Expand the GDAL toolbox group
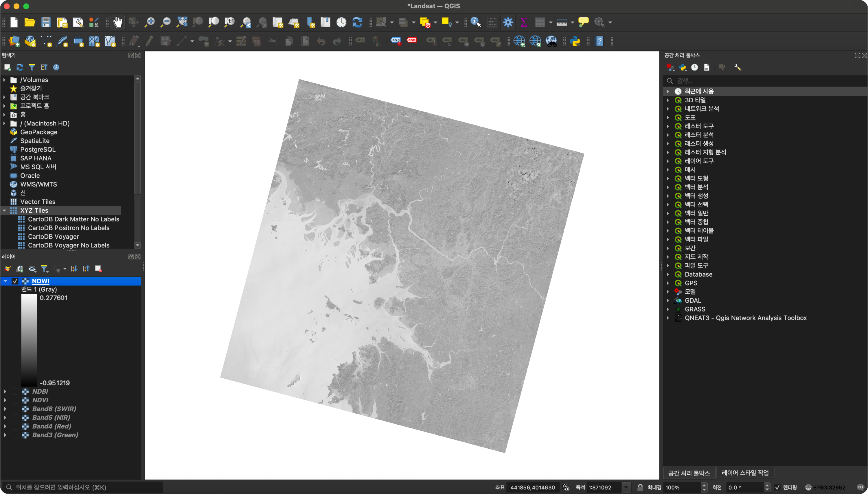The image size is (868, 494). [668, 300]
